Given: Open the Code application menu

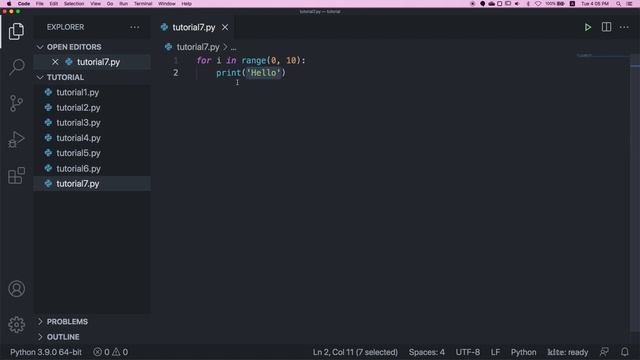Looking at the screenshot, I should tap(24, 4).
